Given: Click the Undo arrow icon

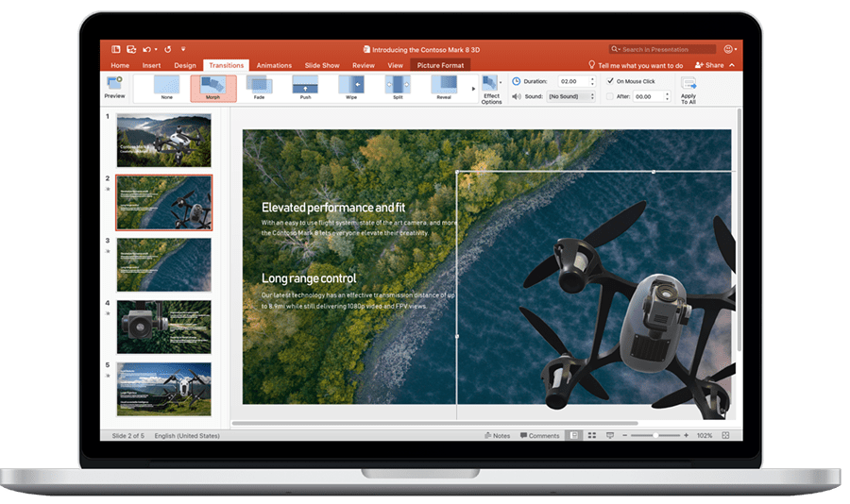Looking at the screenshot, I should tap(147, 49).
